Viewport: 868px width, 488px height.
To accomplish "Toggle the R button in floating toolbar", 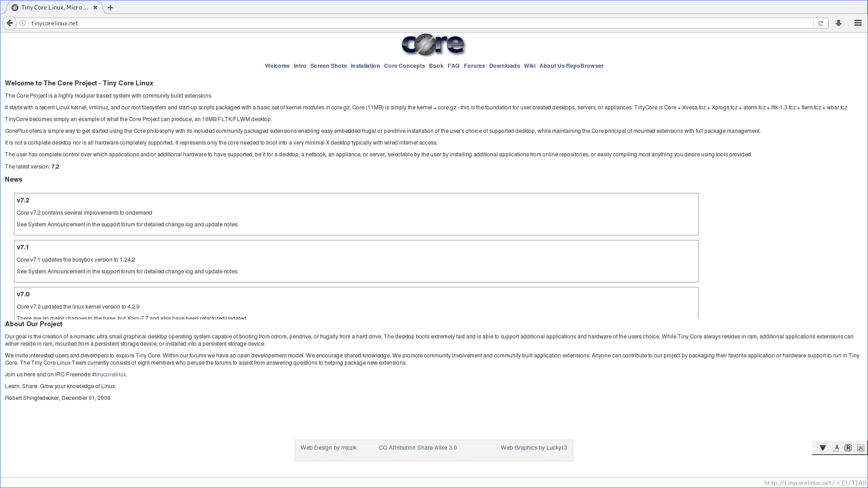I will click(848, 448).
